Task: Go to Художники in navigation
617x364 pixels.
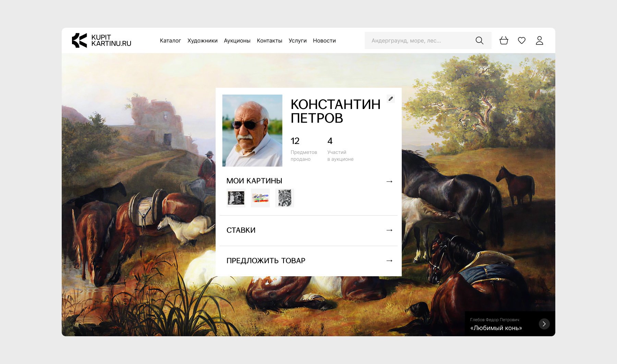Action: click(x=203, y=40)
